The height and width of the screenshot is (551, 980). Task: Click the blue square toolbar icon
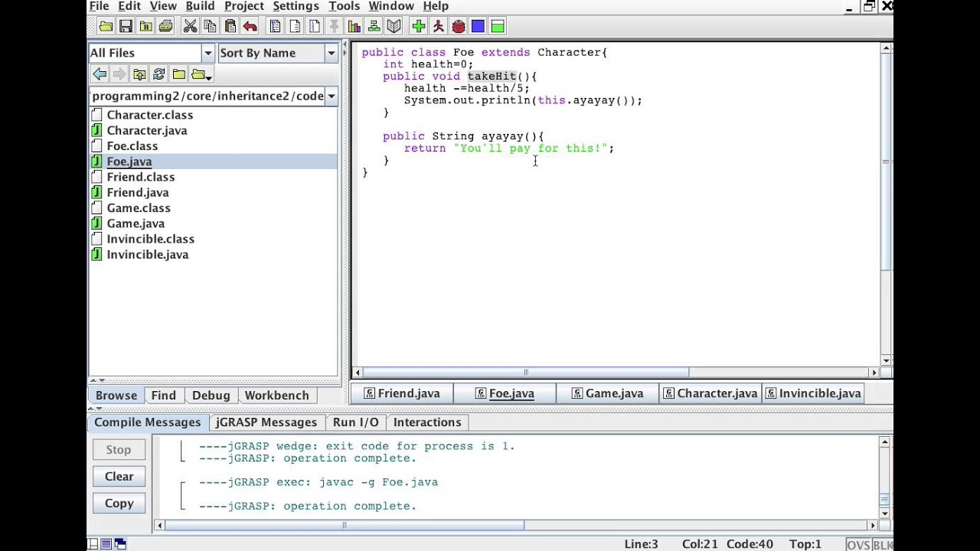pos(478,27)
